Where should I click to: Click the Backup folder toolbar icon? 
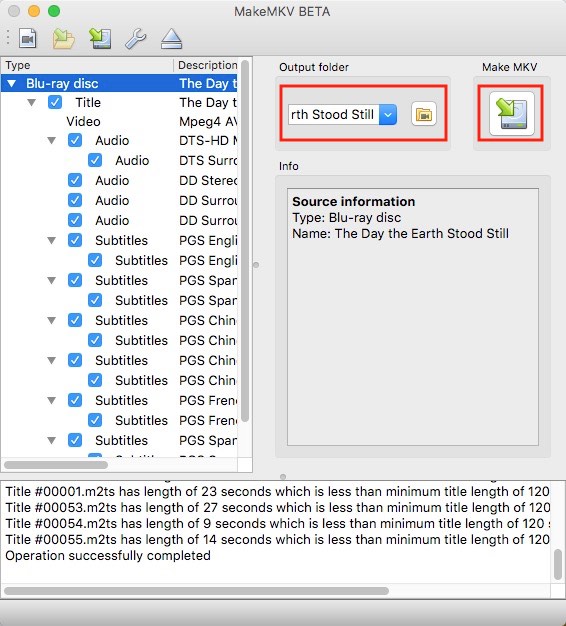63,39
